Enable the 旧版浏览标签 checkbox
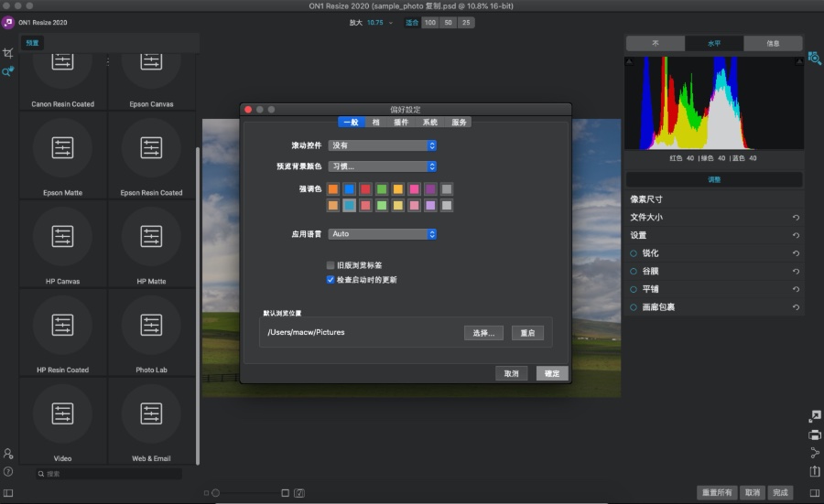Screen dimensions: 824x504 pyautogui.click(x=330, y=265)
